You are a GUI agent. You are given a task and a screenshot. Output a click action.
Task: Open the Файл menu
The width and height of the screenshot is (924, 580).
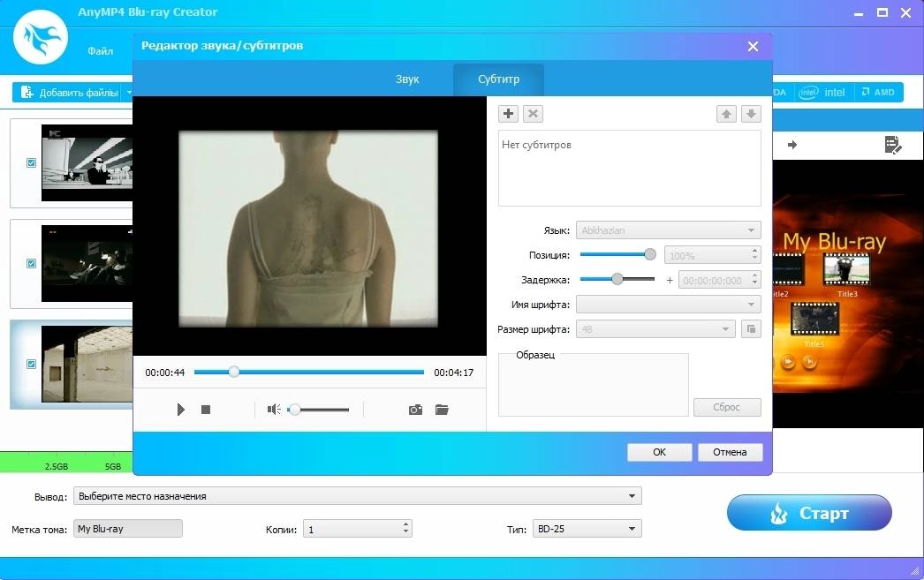[101, 51]
